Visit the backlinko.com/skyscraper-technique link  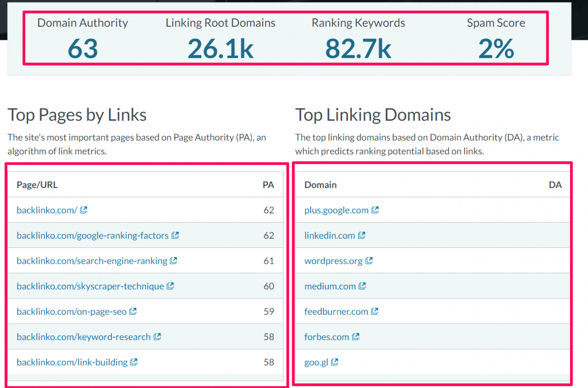pyautogui.click(x=90, y=286)
